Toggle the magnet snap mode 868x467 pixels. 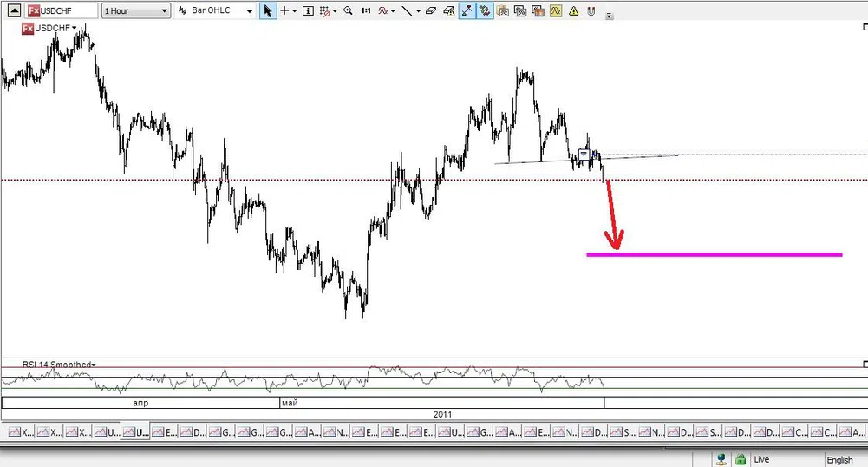point(591,10)
